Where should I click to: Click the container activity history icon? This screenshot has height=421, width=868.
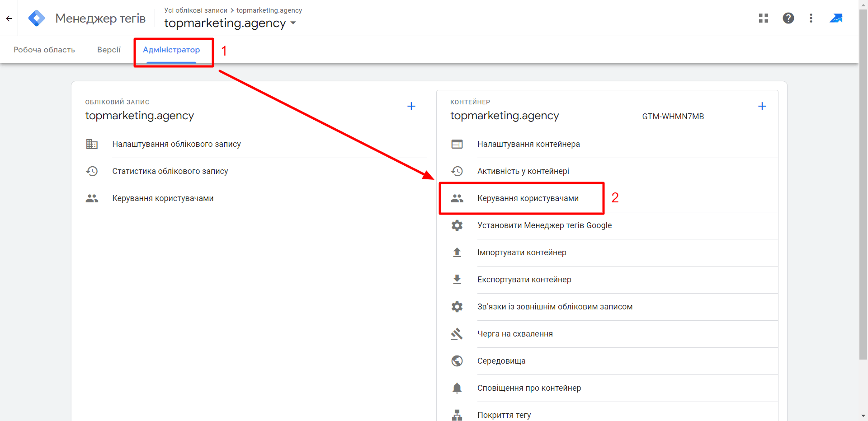457,171
